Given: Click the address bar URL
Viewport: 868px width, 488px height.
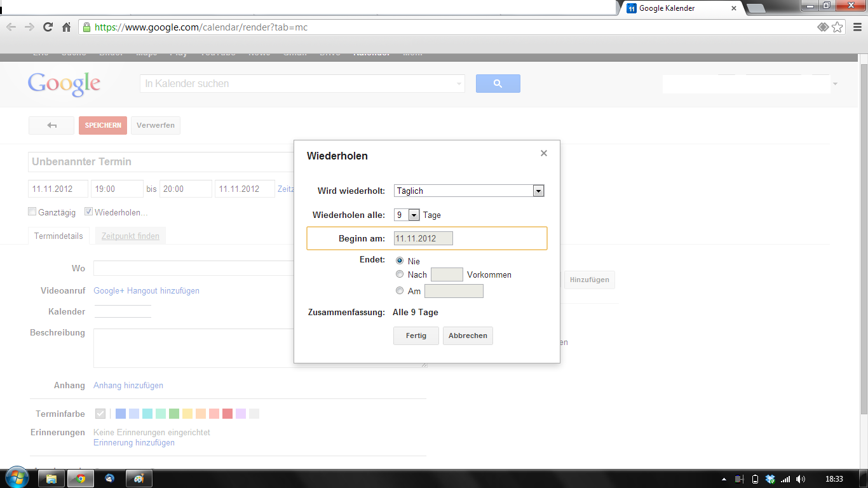Looking at the screenshot, I should [x=201, y=27].
